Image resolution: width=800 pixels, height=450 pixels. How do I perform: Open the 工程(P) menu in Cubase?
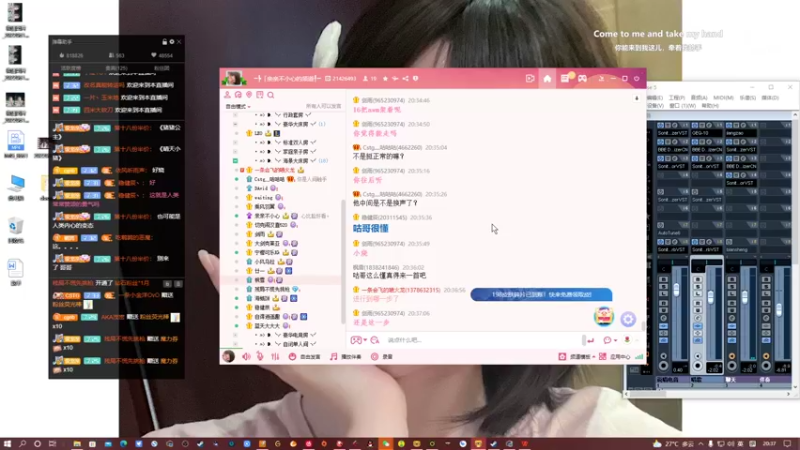coord(677,97)
